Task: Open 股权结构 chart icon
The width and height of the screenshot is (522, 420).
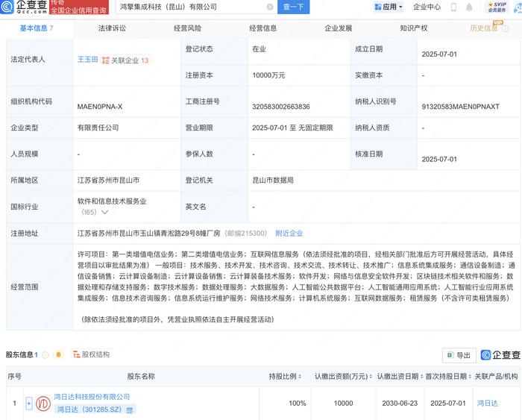Action: 76,354
